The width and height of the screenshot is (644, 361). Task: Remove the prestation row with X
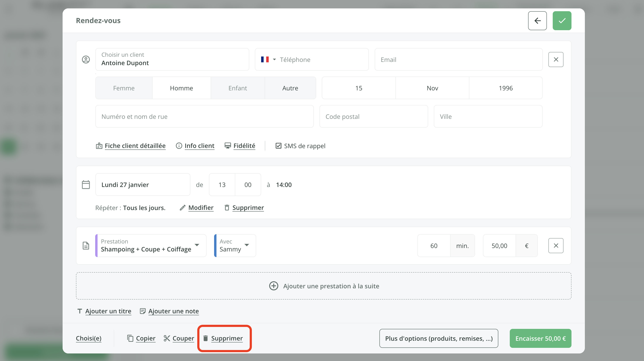click(x=556, y=246)
